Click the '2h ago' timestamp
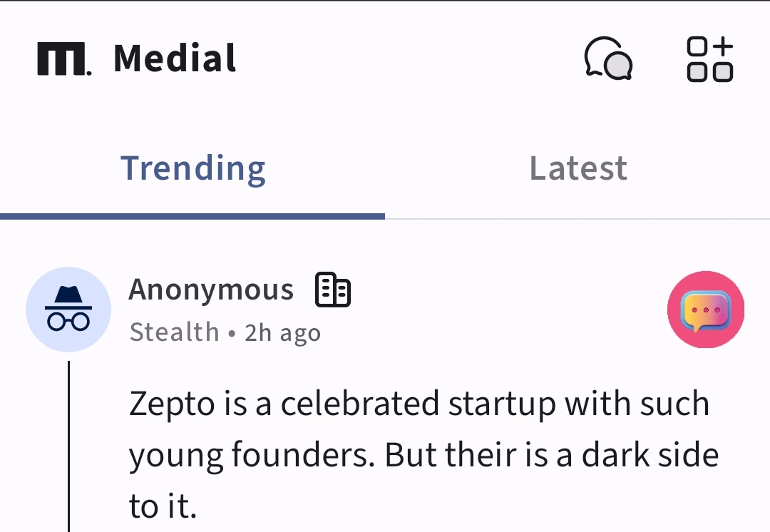The image size is (770, 532). [283, 333]
